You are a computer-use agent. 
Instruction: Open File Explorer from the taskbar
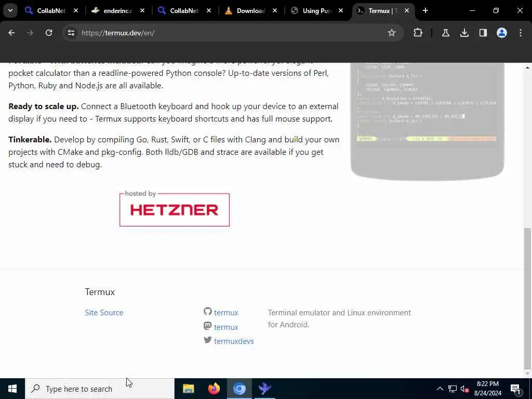click(x=188, y=389)
